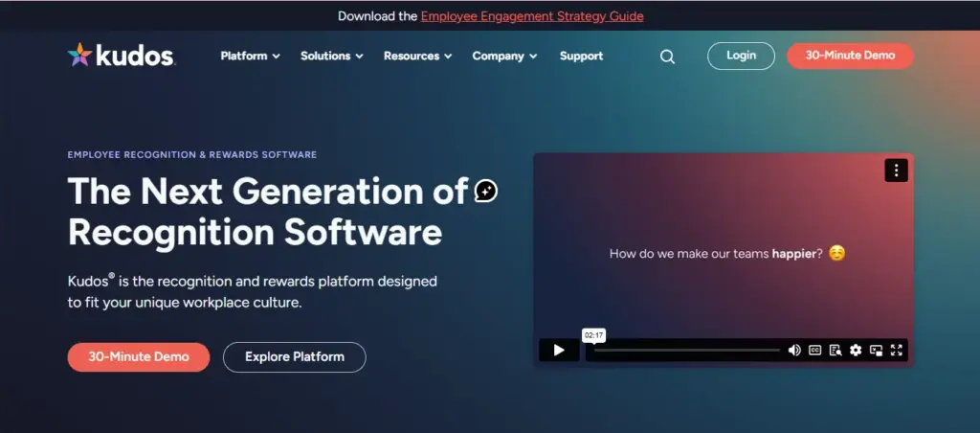980x433 pixels.
Task: Click the "Employee Recognition & Rewards Software" label
Action: click(x=191, y=154)
